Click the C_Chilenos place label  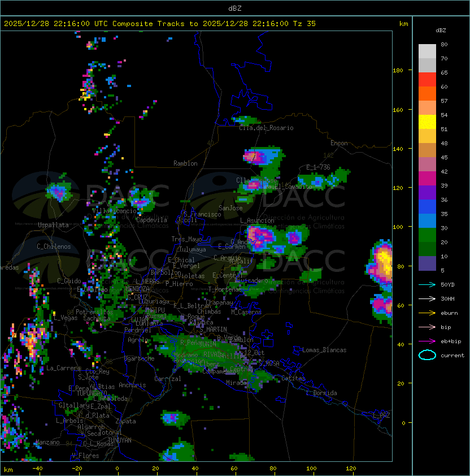(x=54, y=246)
